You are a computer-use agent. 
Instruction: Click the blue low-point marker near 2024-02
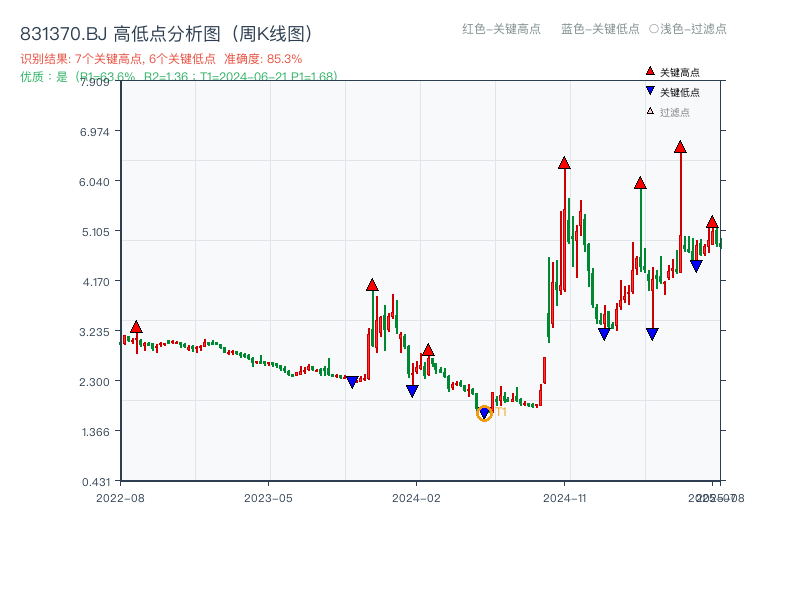[411, 390]
